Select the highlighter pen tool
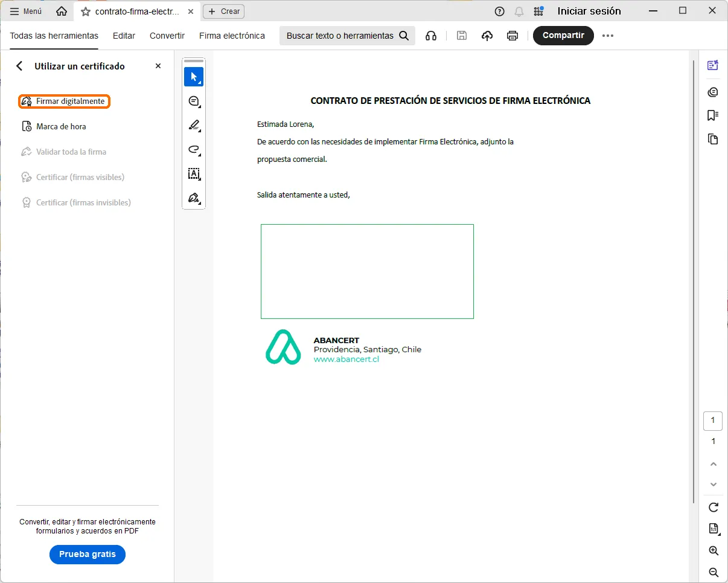The height and width of the screenshot is (583, 728). pyautogui.click(x=194, y=125)
